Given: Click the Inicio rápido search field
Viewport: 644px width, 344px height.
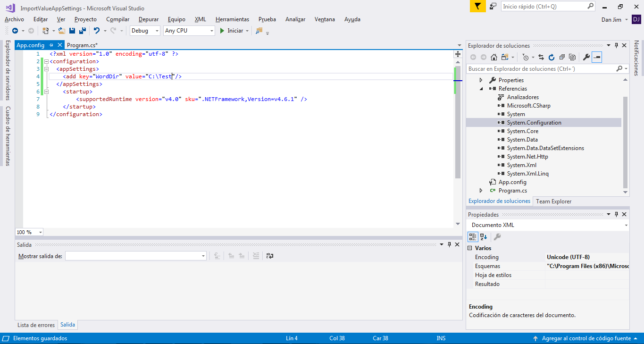Looking at the screenshot, I should coord(544,7).
